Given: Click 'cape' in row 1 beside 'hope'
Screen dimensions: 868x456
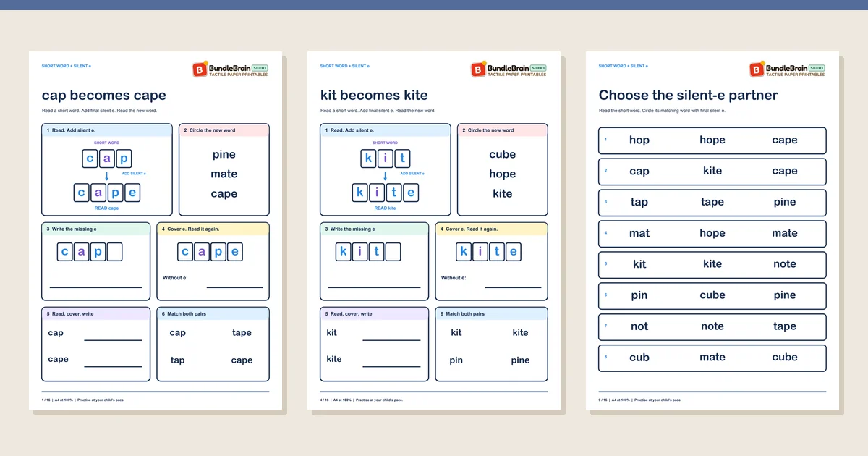Looking at the screenshot, I should click(x=785, y=140).
